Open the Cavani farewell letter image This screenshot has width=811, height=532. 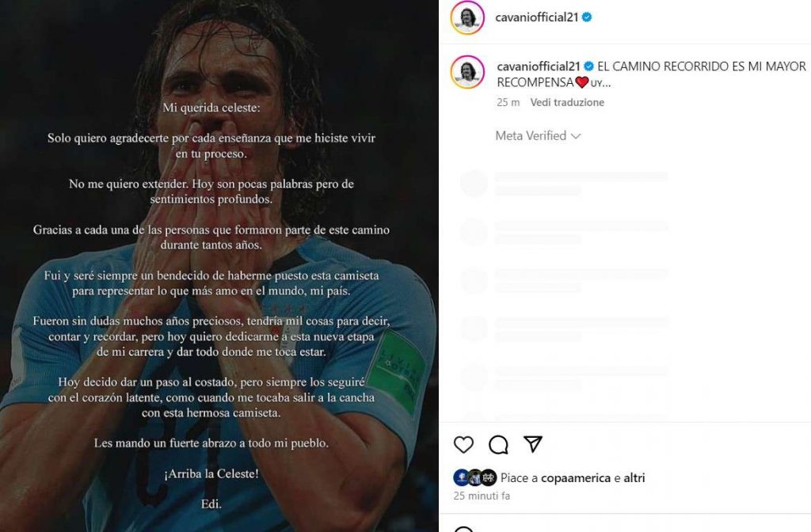point(219,266)
